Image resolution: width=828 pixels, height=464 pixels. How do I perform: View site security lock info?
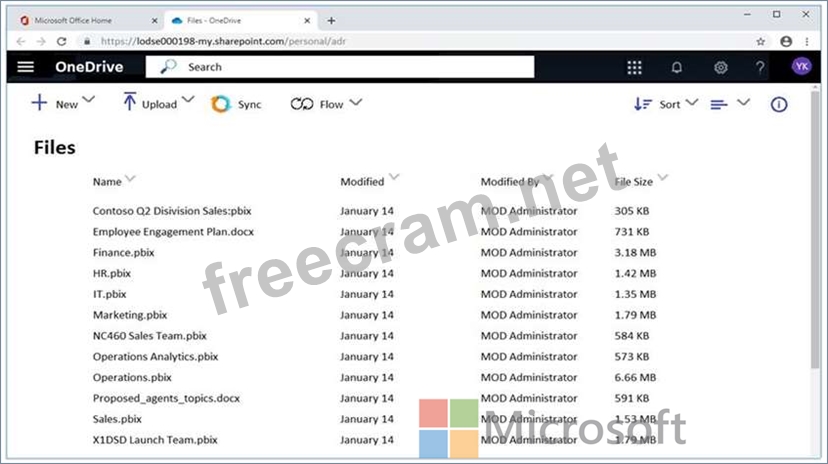click(x=87, y=41)
